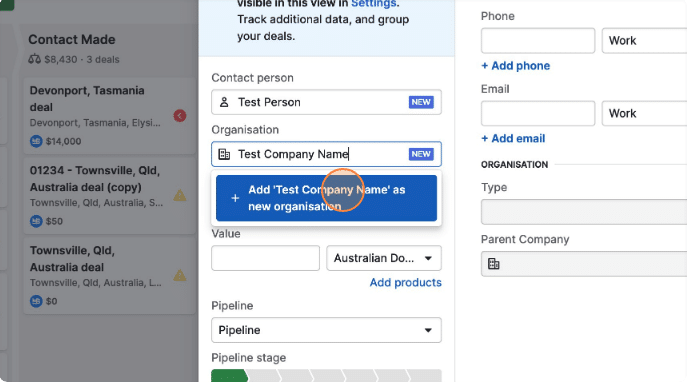Select the third pipeline stage segment
Viewport: 687px width, 382px height.
(x=296, y=376)
